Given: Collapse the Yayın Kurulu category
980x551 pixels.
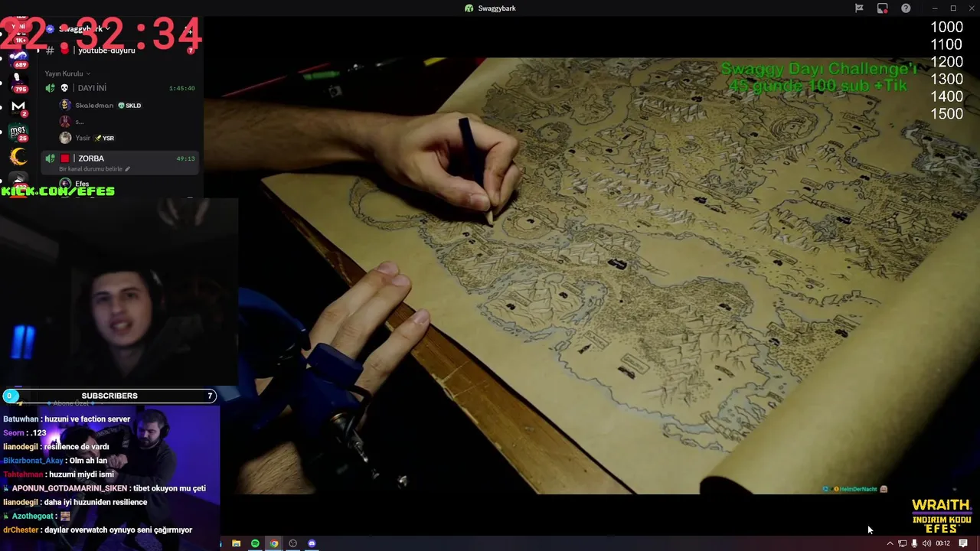Looking at the screenshot, I should pos(67,73).
